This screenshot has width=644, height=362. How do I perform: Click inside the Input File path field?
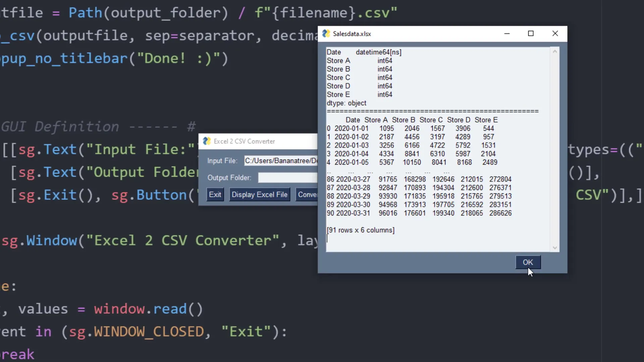[x=281, y=161]
